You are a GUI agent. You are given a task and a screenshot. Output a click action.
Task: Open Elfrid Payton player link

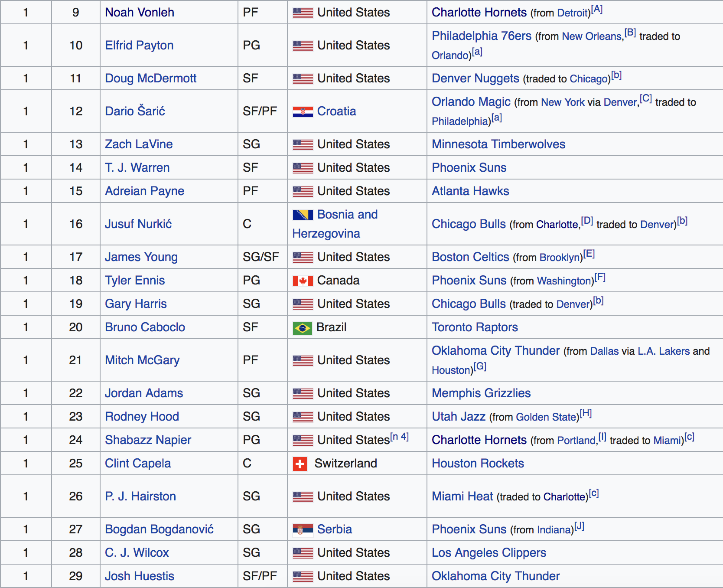139,45
